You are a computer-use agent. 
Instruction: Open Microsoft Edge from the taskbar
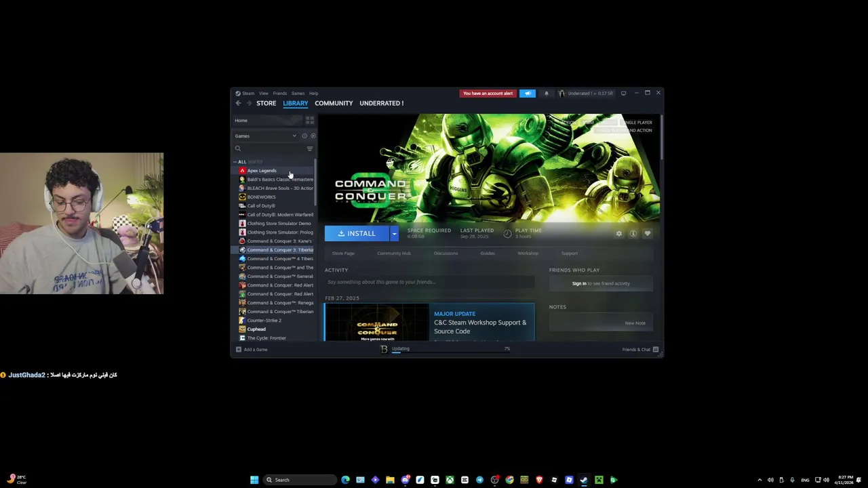pyautogui.click(x=345, y=480)
